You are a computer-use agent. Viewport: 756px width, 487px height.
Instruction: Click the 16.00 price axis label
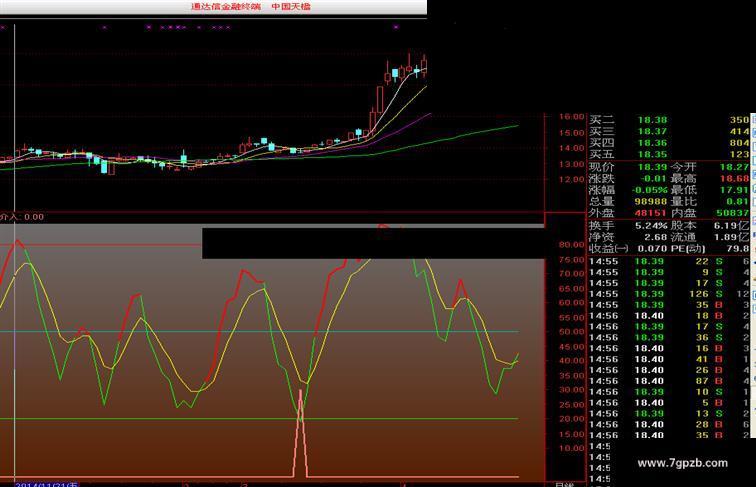coord(571,117)
